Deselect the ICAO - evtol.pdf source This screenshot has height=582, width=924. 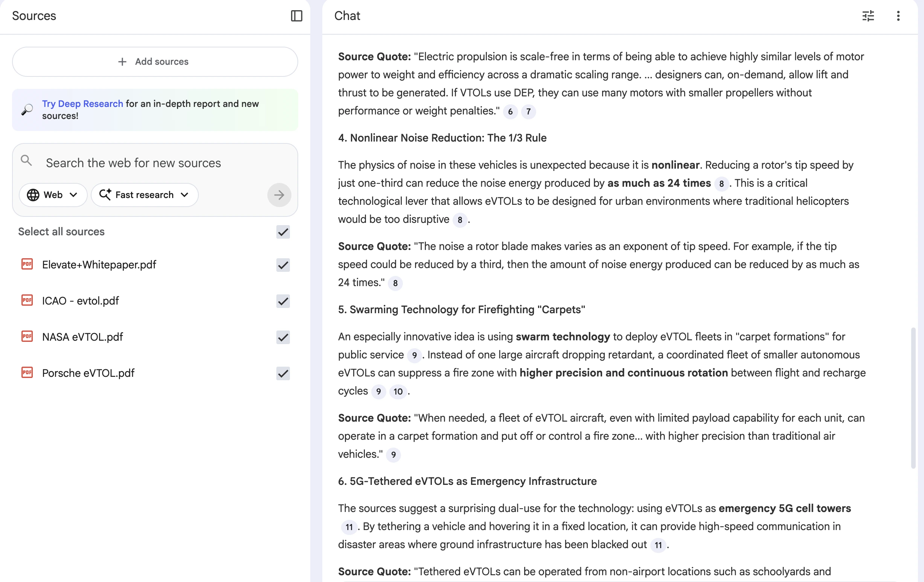[x=283, y=302]
